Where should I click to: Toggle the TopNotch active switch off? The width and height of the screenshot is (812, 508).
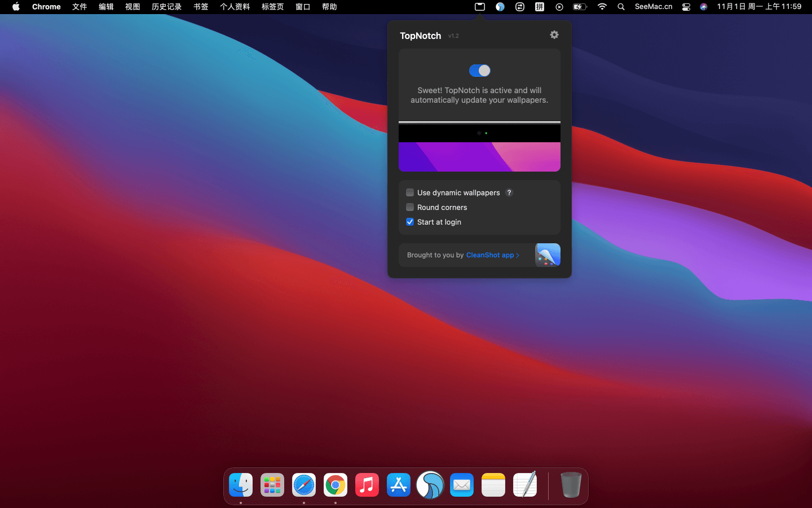(x=480, y=71)
